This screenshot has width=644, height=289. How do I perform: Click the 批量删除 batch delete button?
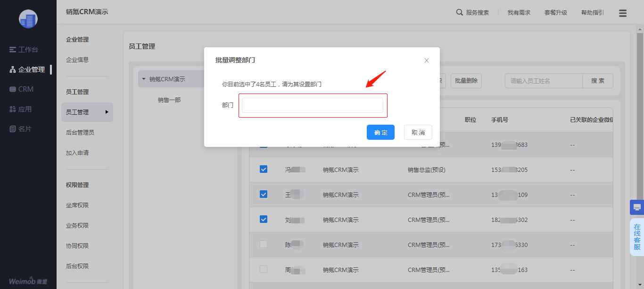[466, 81]
